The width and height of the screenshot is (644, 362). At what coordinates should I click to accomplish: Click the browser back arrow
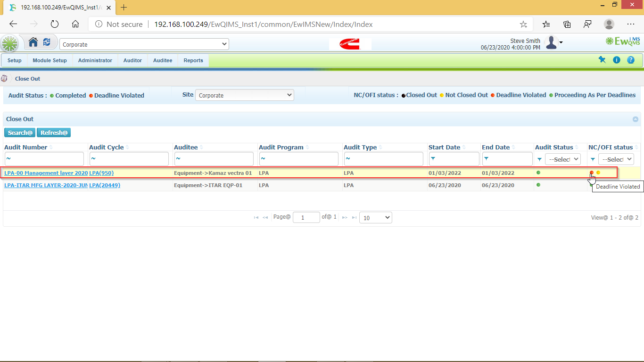[x=13, y=24]
